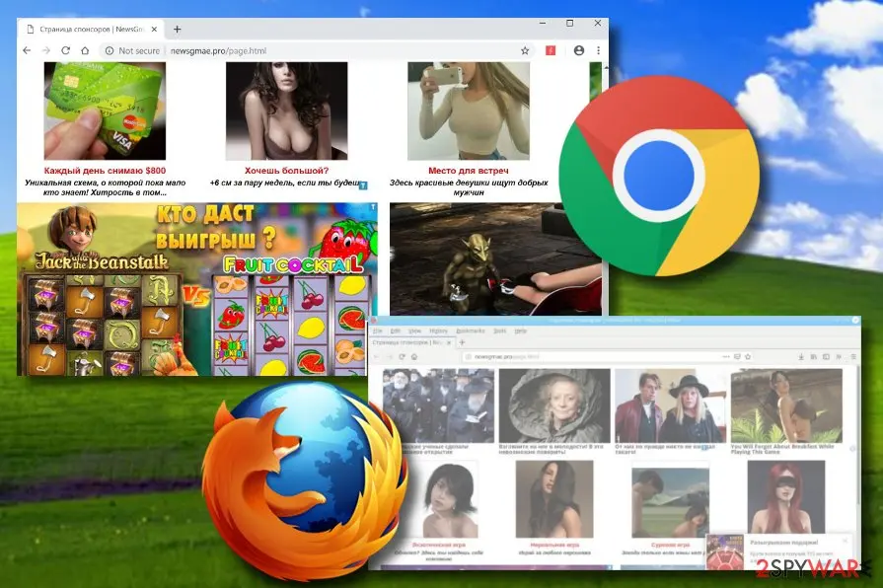Go forward in the Chrome window
Image resolution: width=883 pixels, height=588 pixels.
46,50
